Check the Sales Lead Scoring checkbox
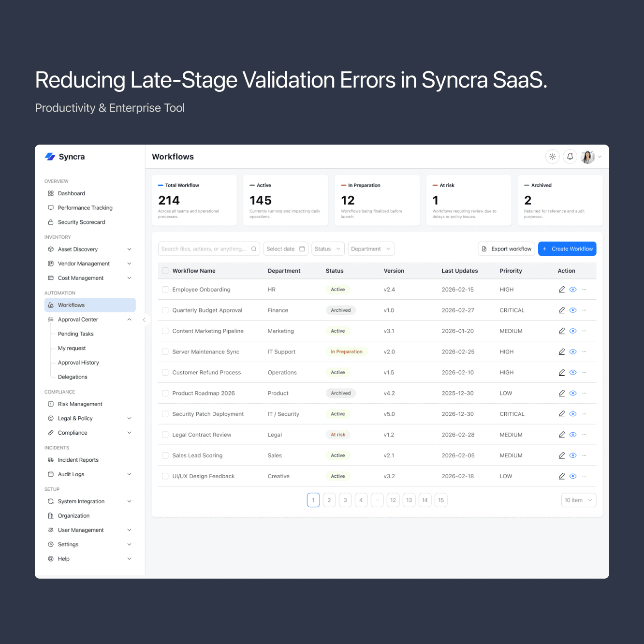This screenshot has height=644, width=644. point(165,455)
